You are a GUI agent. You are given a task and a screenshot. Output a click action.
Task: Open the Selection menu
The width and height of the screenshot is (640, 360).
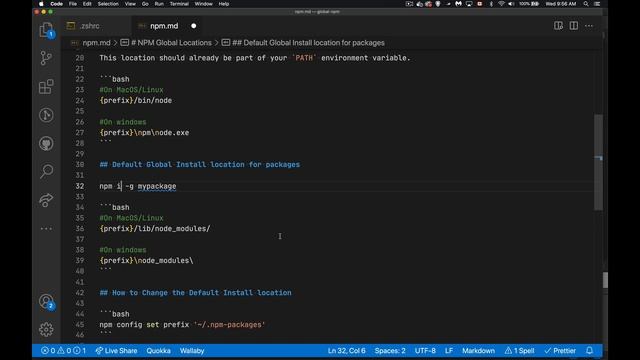coord(108,4)
